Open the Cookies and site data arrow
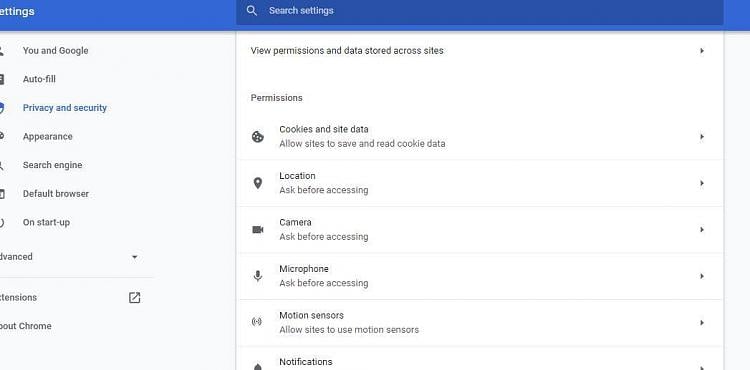Image resolution: width=750 pixels, height=370 pixels. pos(702,137)
